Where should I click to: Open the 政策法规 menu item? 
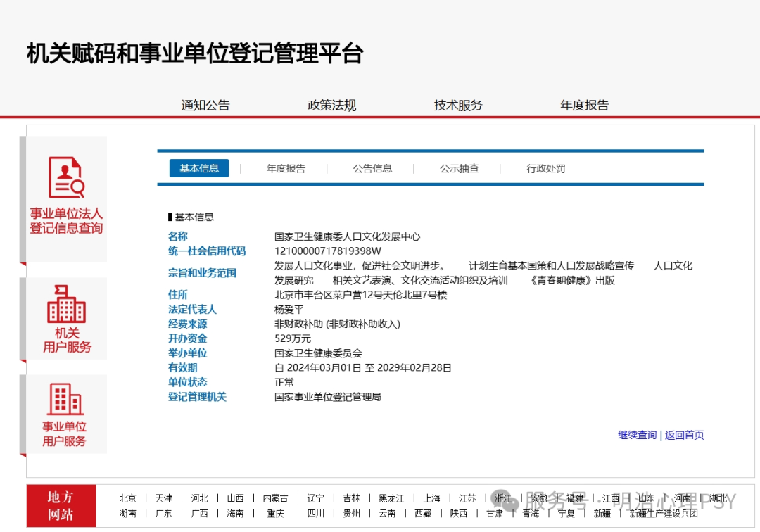click(332, 106)
